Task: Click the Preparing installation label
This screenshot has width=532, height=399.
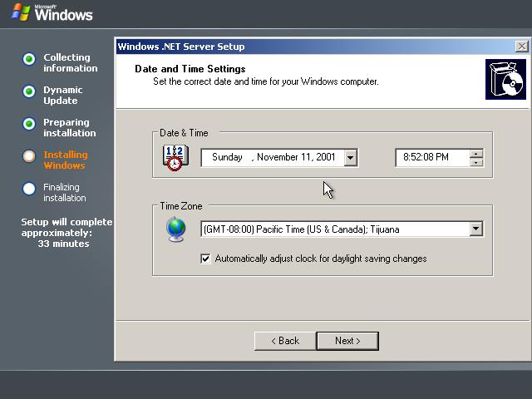Action: (x=70, y=127)
